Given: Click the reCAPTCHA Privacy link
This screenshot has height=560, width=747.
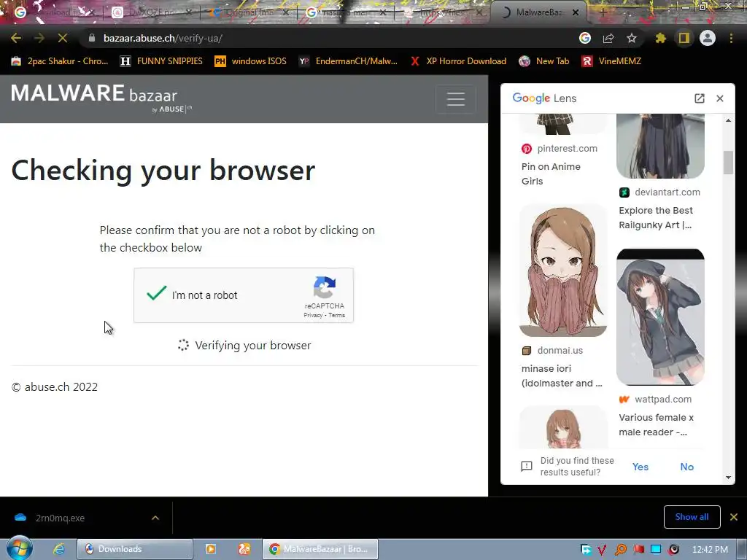Looking at the screenshot, I should click(313, 315).
